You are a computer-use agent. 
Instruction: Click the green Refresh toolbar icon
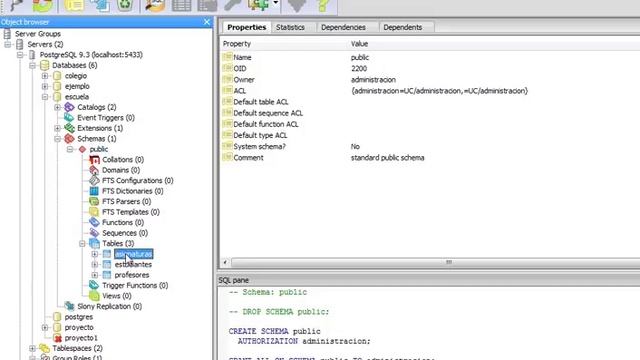coord(42,5)
